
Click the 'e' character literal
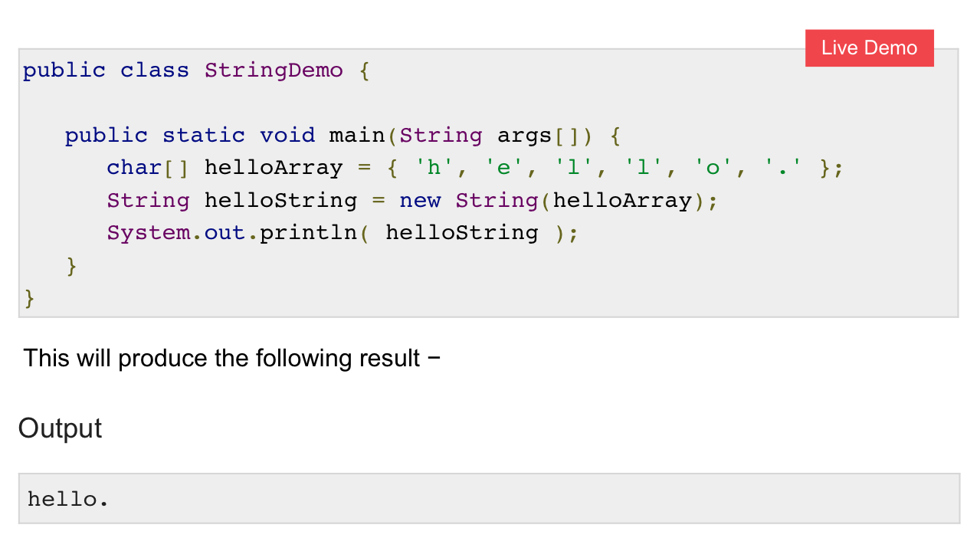pyautogui.click(x=503, y=168)
